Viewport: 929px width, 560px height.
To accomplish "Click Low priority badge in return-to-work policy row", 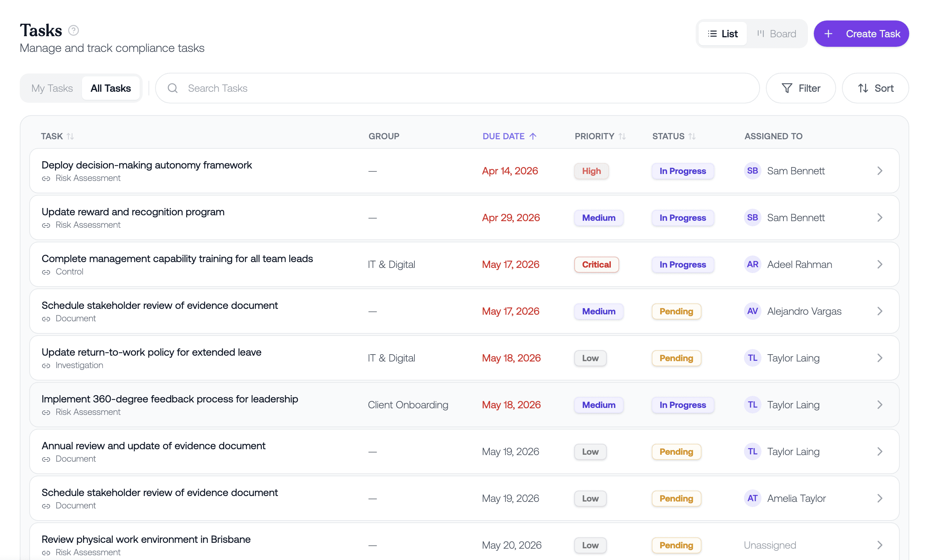I will pos(590,358).
